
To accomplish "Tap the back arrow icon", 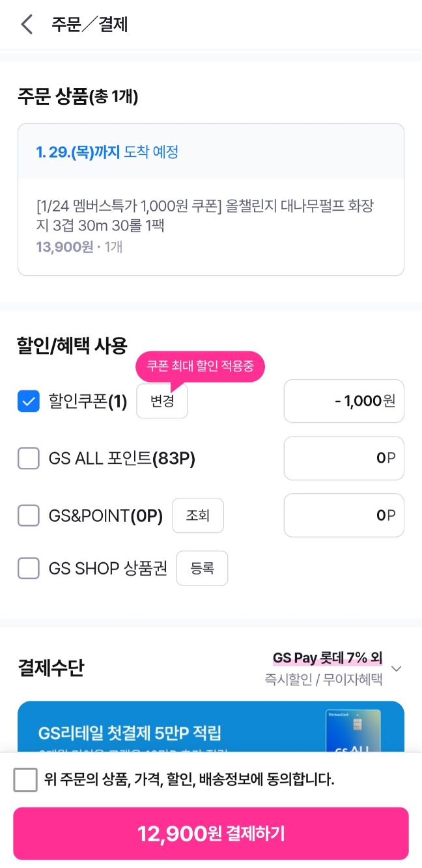I will coord(27,25).
